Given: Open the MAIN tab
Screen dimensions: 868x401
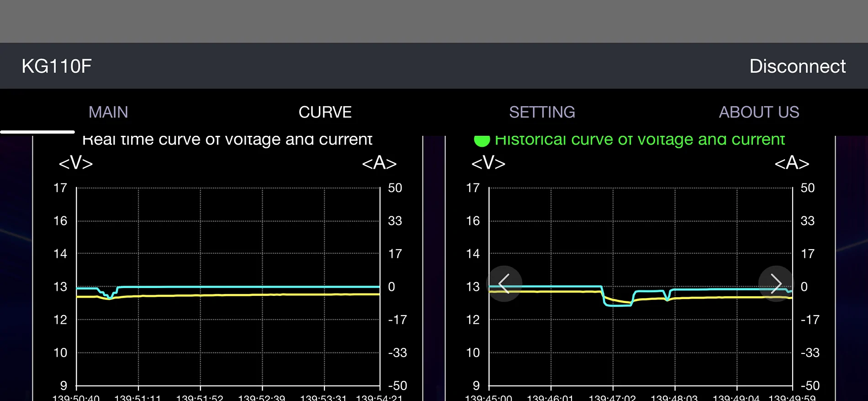Looking at the screenshot, I should pos(108,112).
